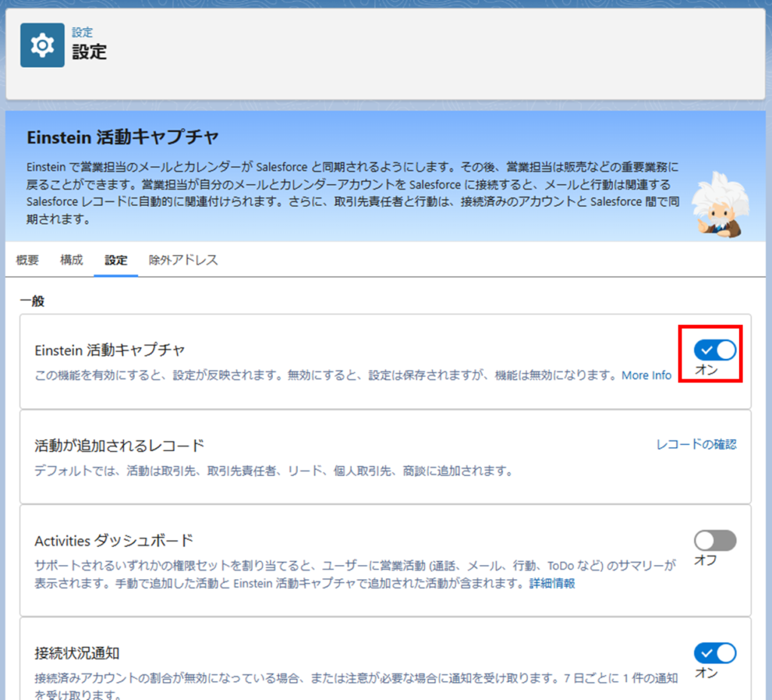The image size is (772, 700).
Task: Open the 詳細情報 link
Action: click(552, 584)
